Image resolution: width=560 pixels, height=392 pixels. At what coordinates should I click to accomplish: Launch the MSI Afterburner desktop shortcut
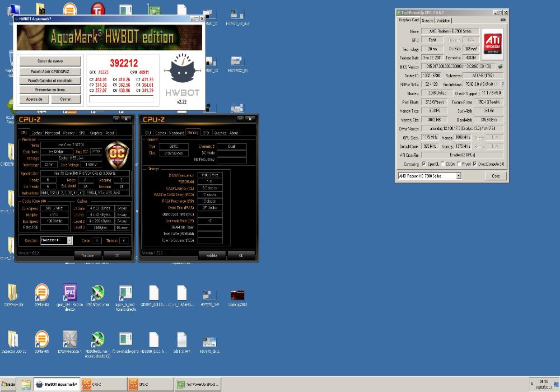98,295
